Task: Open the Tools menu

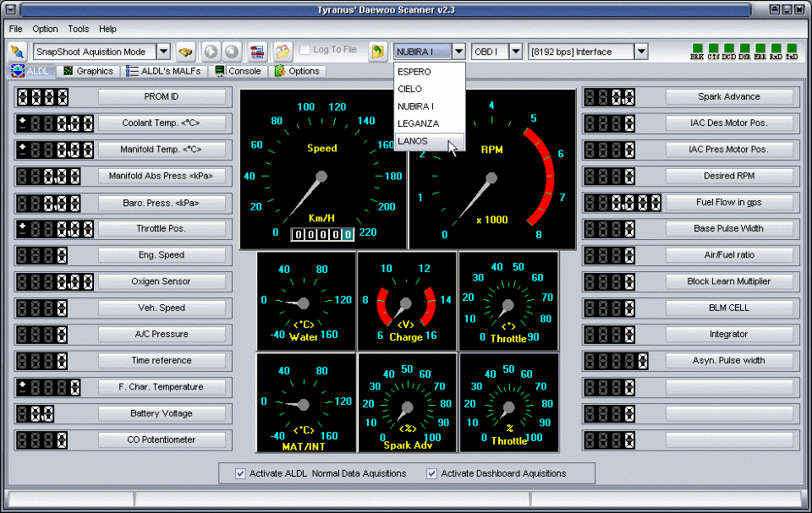Action: coord(78,29)
